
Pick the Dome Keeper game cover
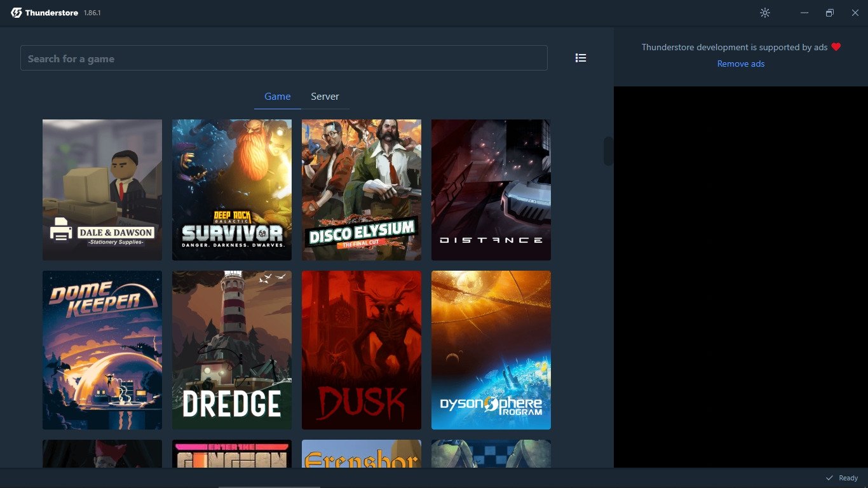tap(102, 350)
